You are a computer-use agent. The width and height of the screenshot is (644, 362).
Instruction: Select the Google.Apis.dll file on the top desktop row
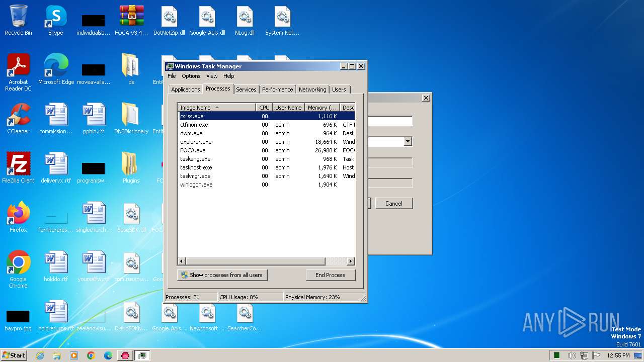pos(207,21)
